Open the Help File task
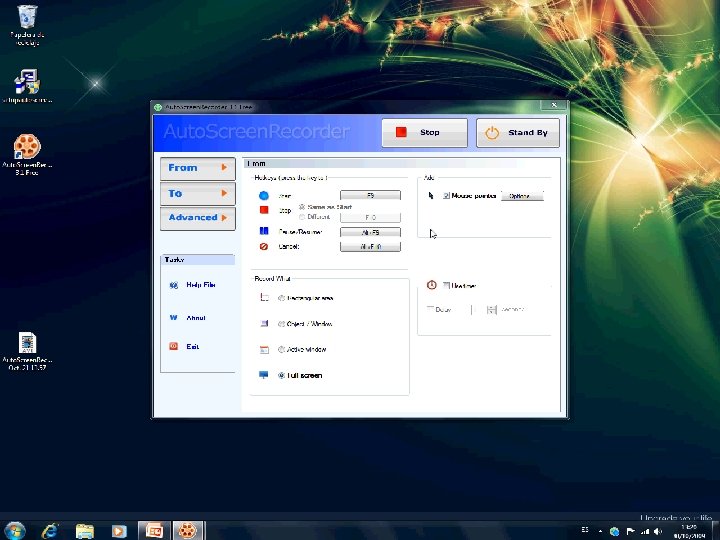Screen dimensions: 720x540 coord(201,285)
